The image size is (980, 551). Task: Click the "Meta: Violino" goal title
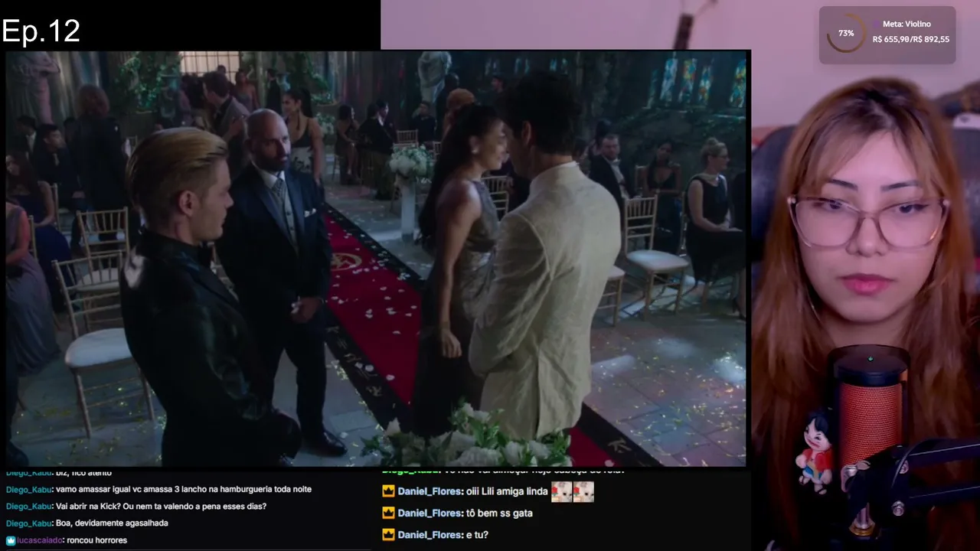[906, 24]
